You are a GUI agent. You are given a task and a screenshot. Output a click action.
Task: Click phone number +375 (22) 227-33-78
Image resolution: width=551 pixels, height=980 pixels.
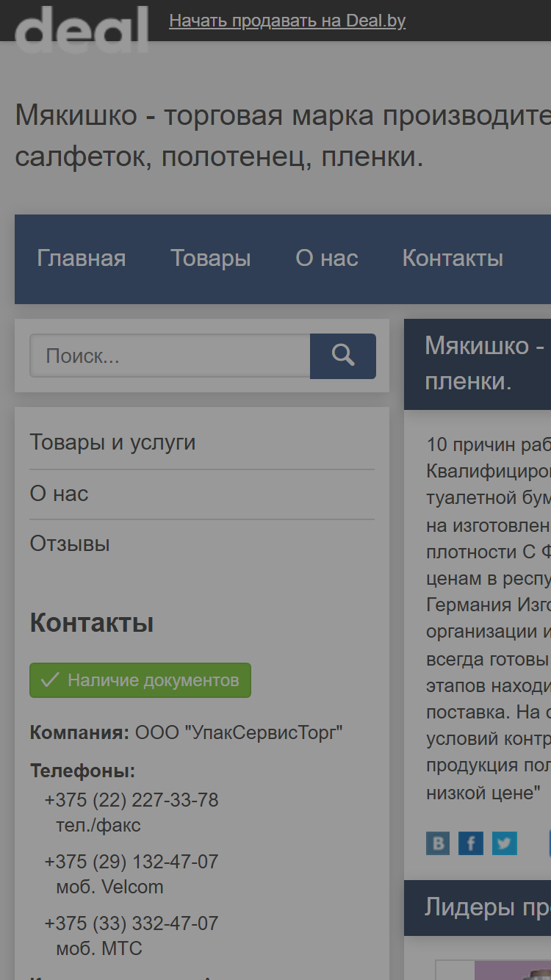(132, 800)
